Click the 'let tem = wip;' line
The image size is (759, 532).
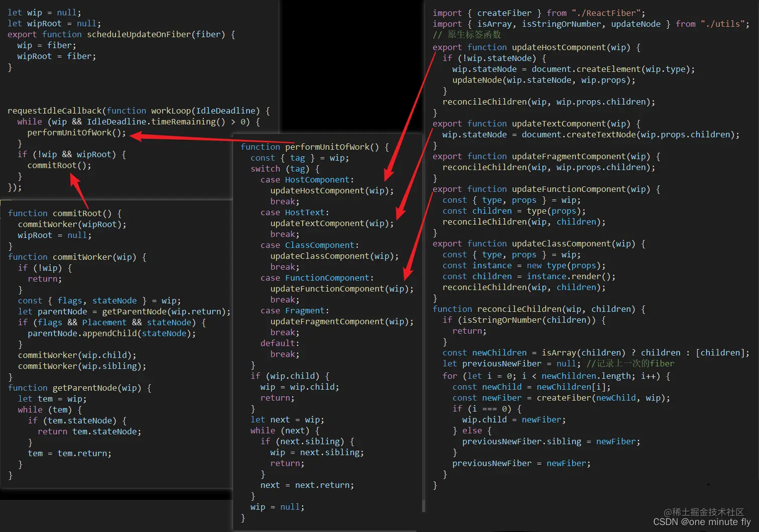tap(52, 399)
